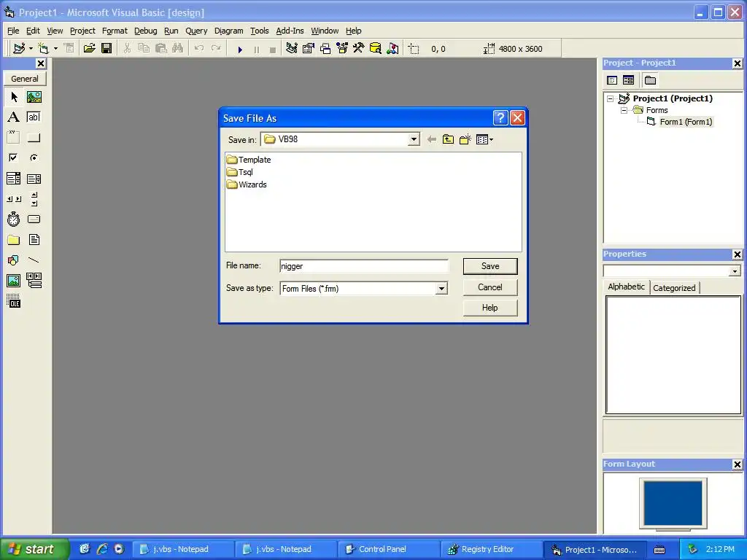Select the Image control tool
Viewport: 747px width, 560px height.
tap(14, 281)
